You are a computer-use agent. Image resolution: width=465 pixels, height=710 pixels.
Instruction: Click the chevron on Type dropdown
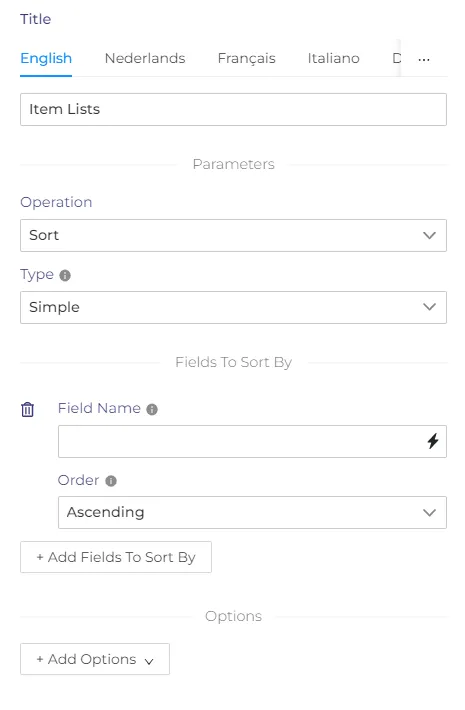[429, 307]
